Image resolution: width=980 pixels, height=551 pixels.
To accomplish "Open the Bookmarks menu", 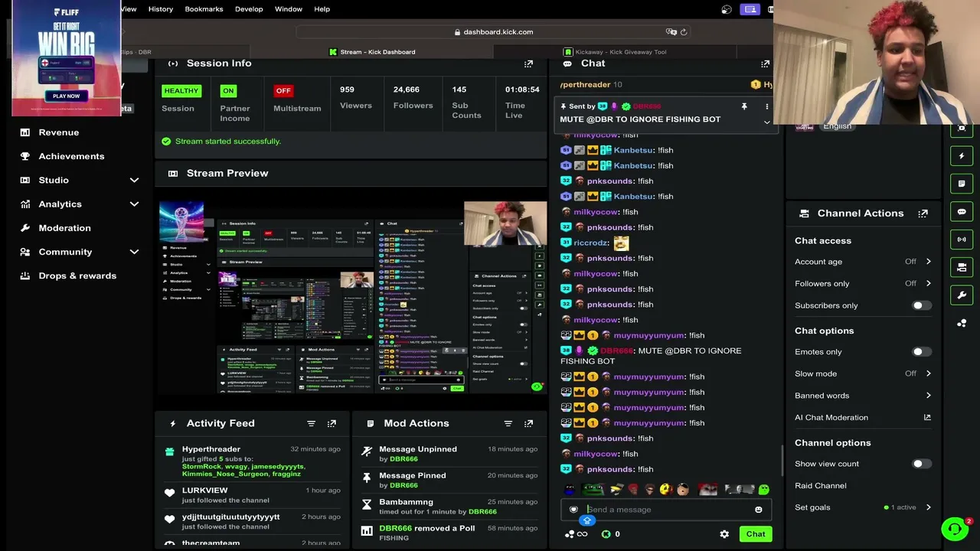I will coord(204,9).
